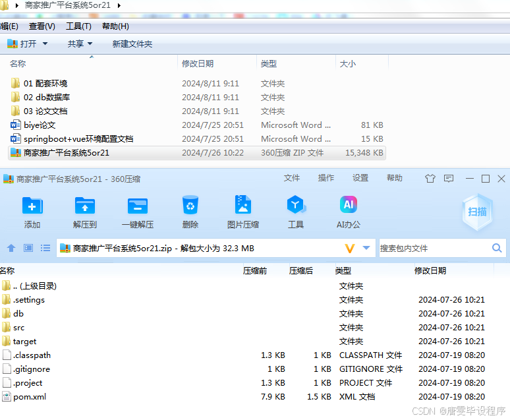Go up one level with the blue arrow
The image size is (510, 420).
click(11, 248)
